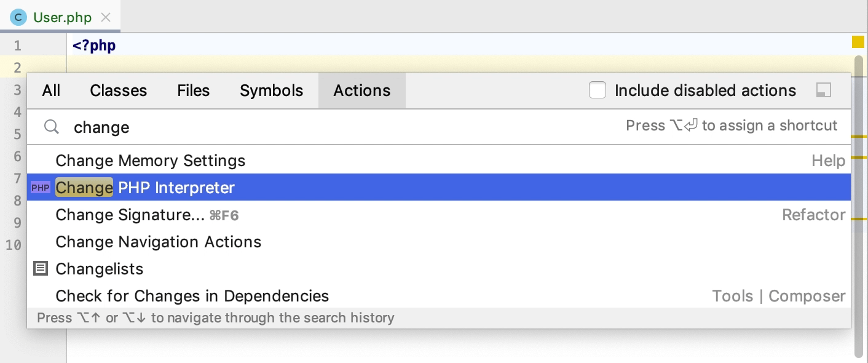Open the Files search tab
Screen dimensions: 868x363
pyautogui.click(x=193, y=90)
